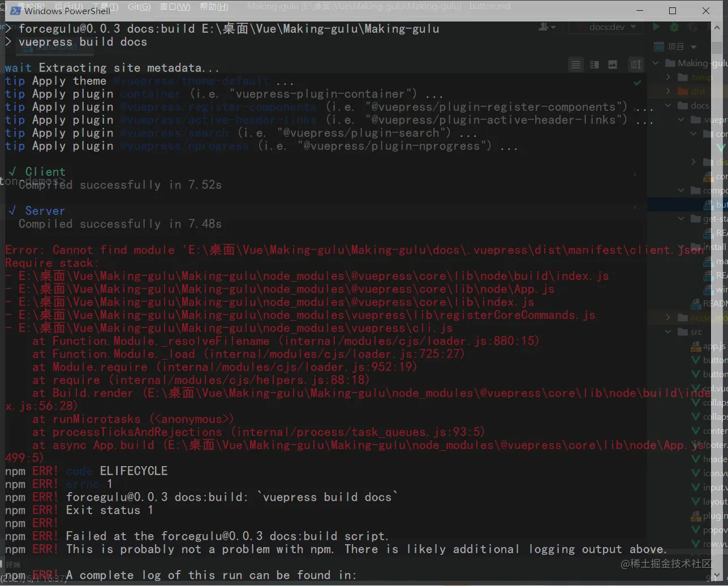Switch markdown view to preview only
Screen dimensions: 728x586
point(613,65)
